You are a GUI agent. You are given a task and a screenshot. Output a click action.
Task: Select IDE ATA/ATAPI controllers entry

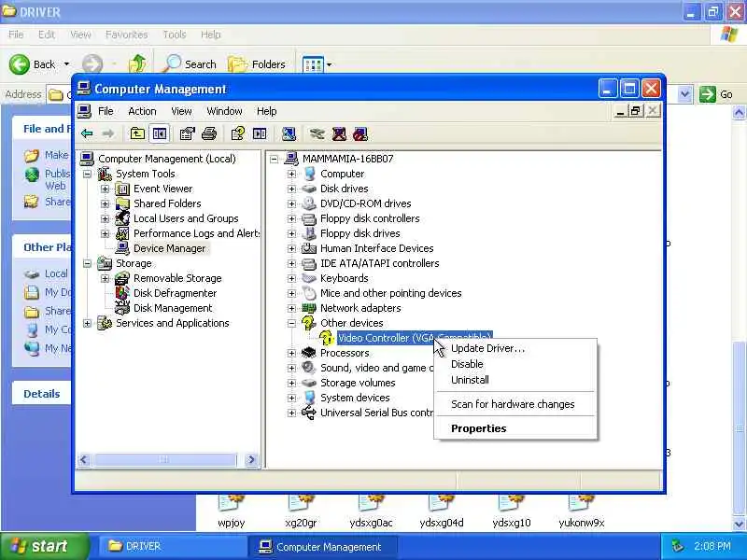point(380,263)
